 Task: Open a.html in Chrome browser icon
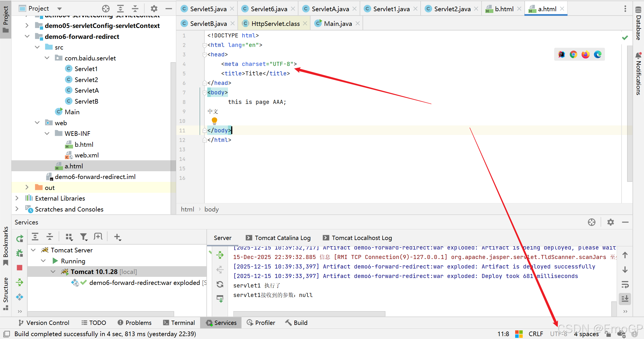coord(573,54)
